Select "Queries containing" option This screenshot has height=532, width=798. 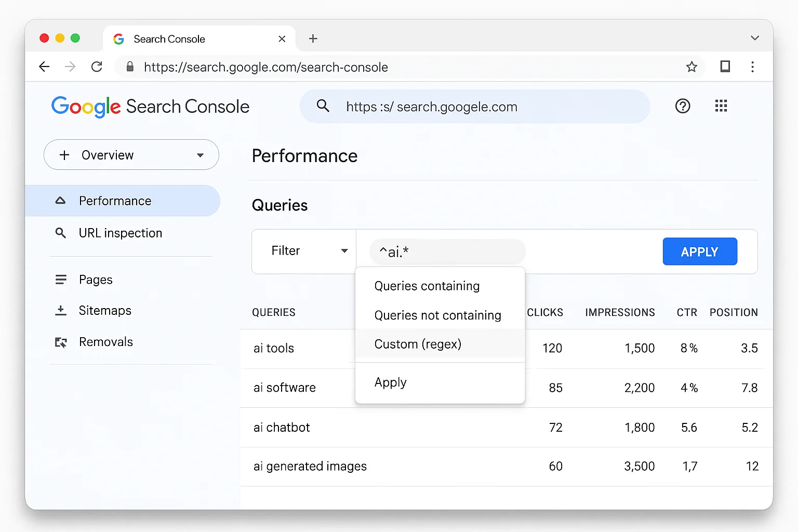coord(427,286)
